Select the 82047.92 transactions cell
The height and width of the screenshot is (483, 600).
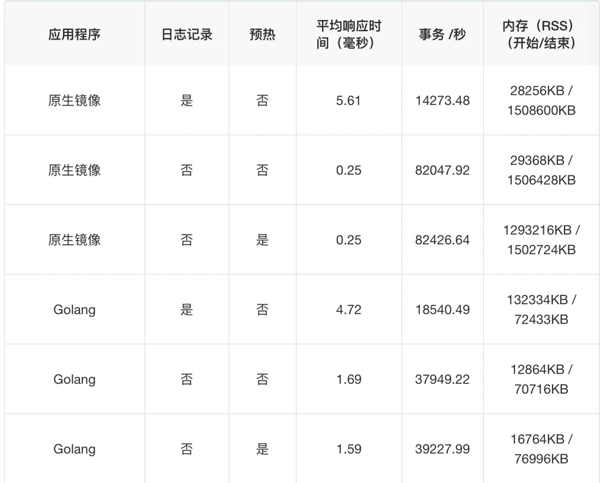point(448,170)
